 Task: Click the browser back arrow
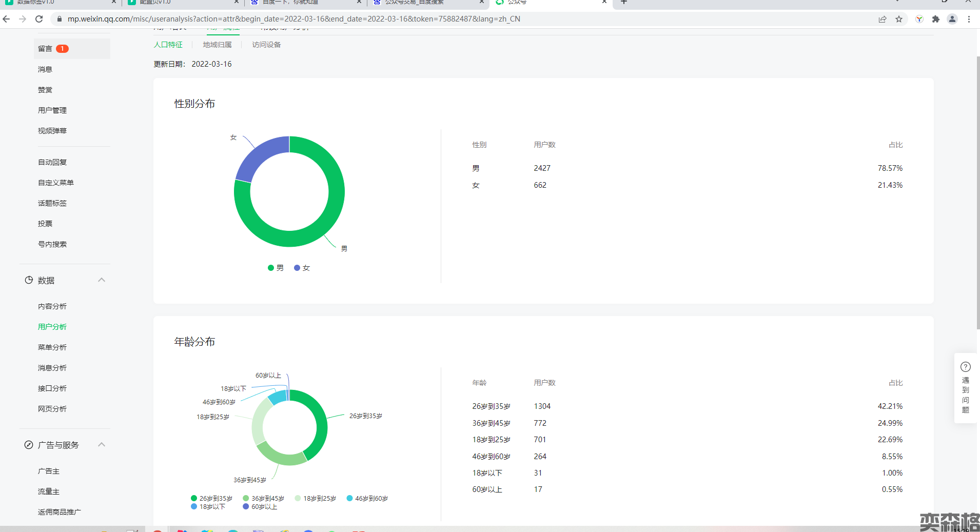pos(7,19)
